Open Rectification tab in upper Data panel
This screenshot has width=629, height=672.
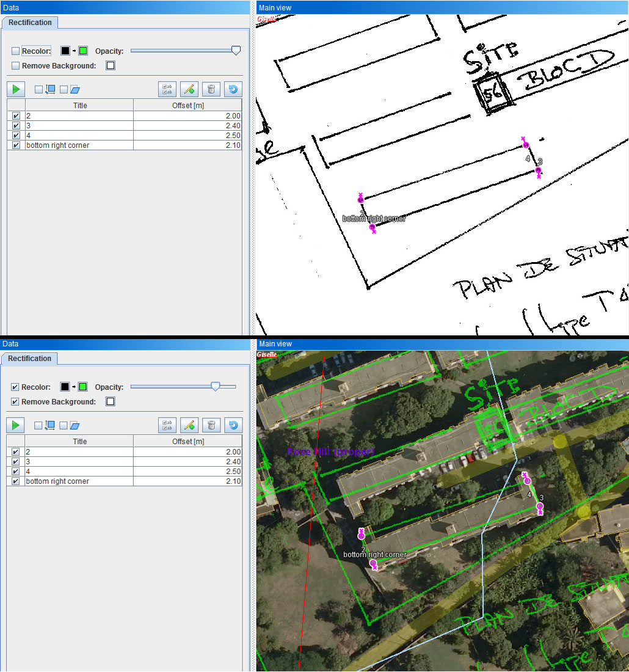pos(30,23)
